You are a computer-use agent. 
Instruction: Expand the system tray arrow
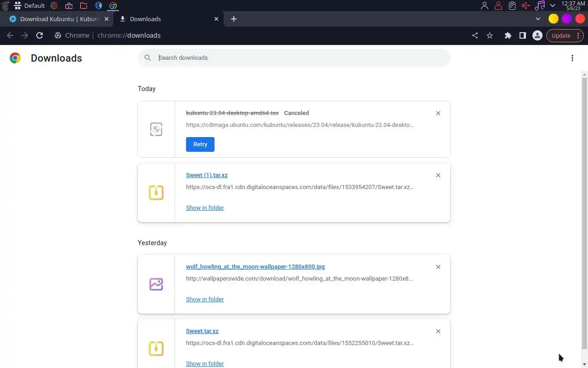pyautogui.click(x=553, y=6)
